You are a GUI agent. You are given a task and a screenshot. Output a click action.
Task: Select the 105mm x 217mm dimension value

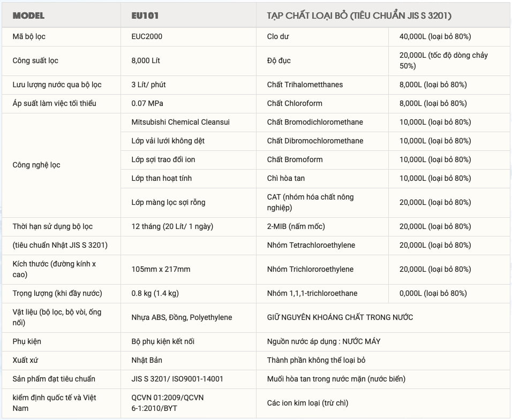(161, 269)
